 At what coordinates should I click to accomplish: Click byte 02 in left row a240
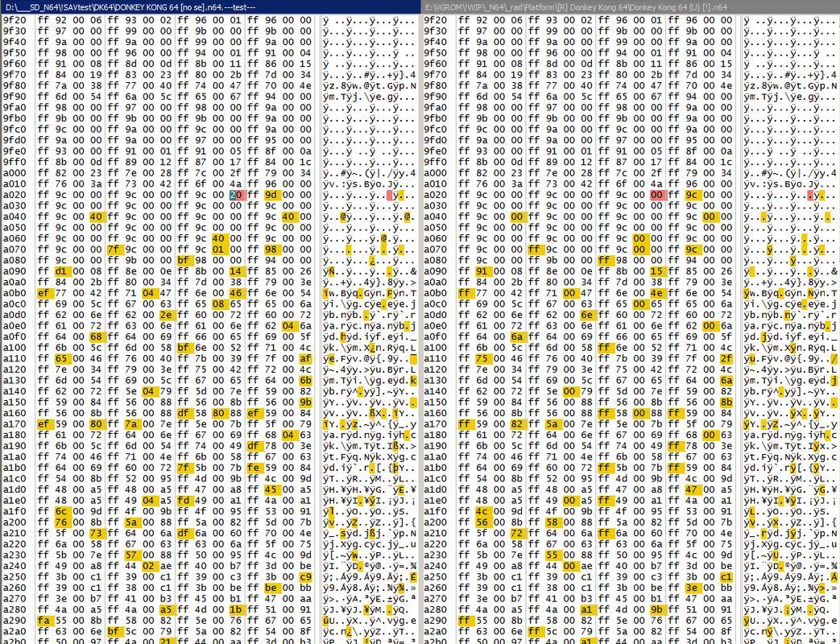[148, 567]
